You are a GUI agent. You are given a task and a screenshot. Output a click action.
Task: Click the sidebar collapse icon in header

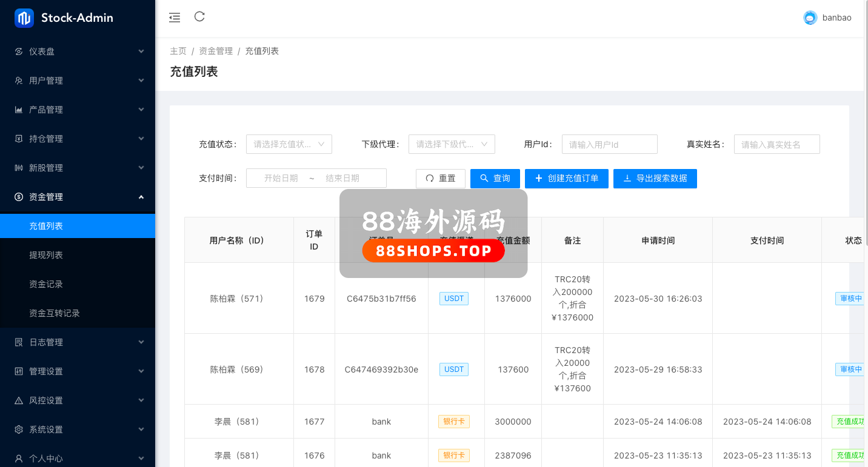[x=175, y=18]
